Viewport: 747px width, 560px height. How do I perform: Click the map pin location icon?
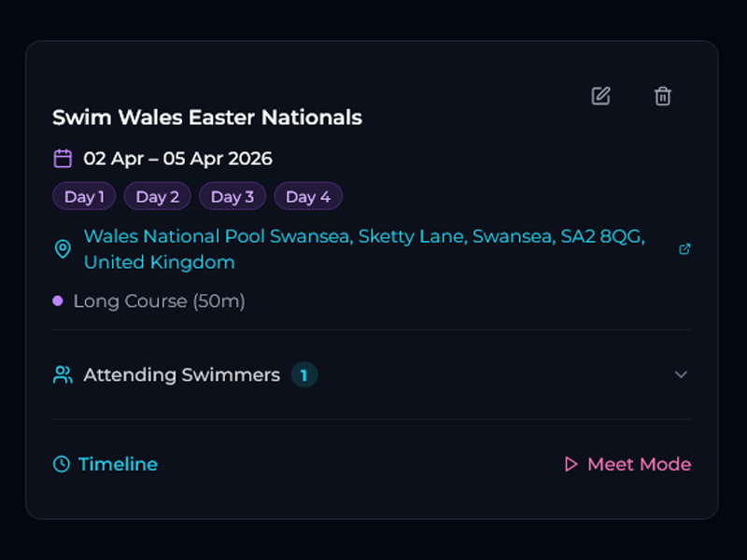click(63, 249)
